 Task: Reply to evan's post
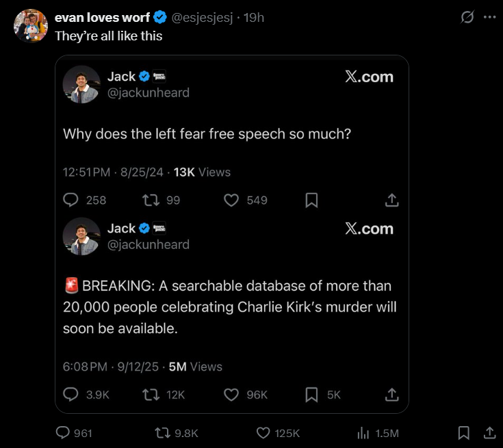tap(63, 433)
